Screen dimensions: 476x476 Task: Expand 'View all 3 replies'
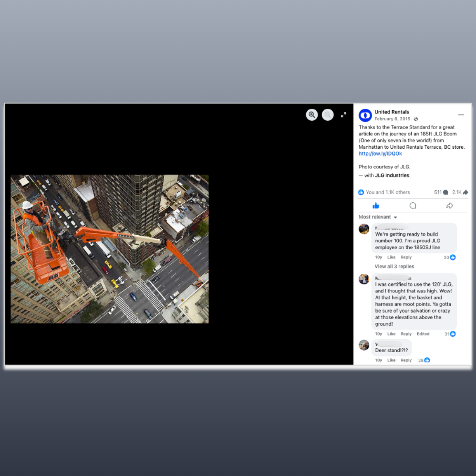coord(394,267)
